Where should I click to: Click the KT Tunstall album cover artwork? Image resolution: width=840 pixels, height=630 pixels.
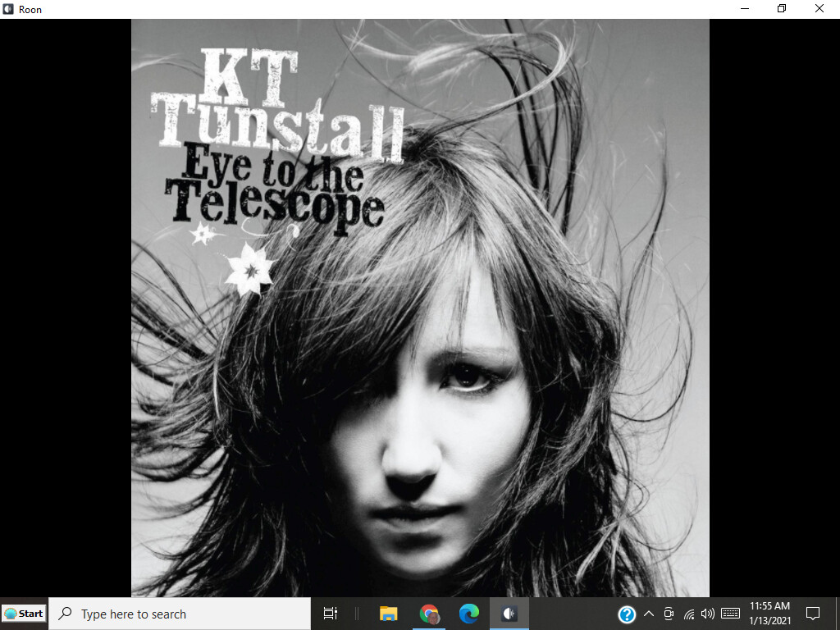(420, 308)
